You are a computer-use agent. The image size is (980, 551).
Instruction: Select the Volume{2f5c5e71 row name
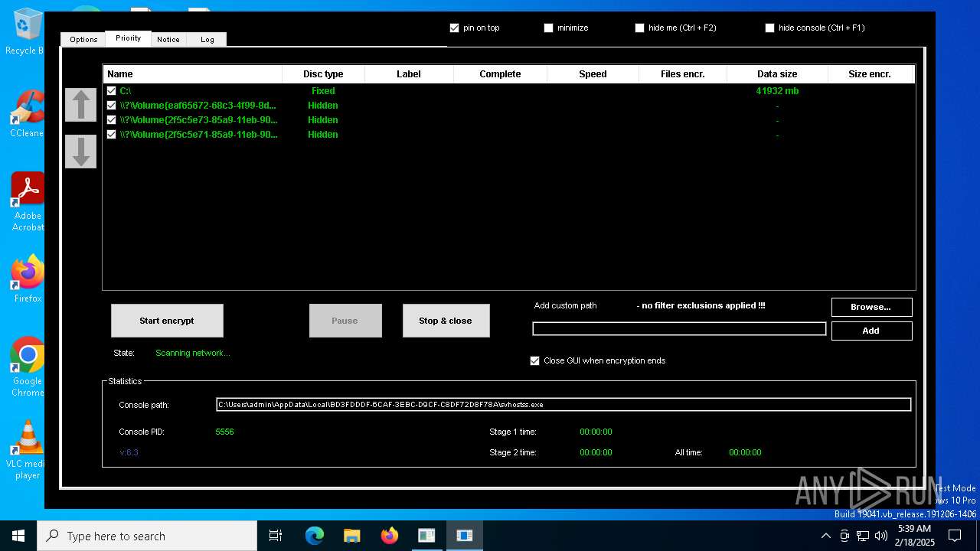pyautogui.click(x=198, y=135)
